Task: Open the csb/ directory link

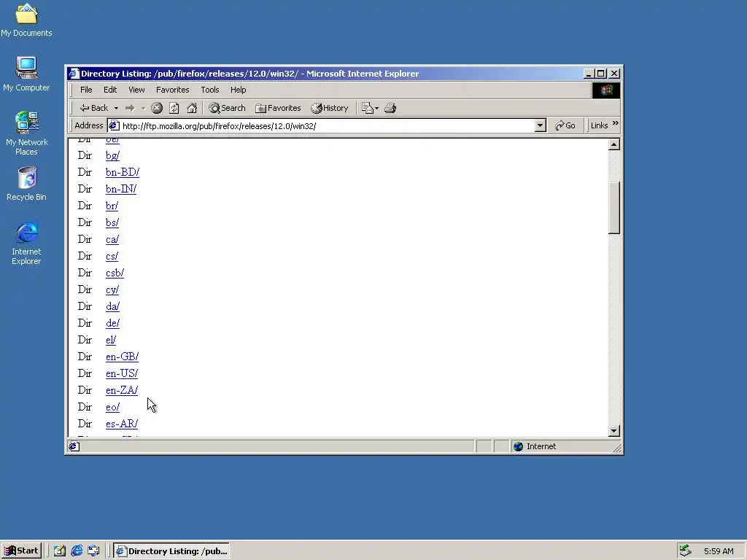Action: click(115, 273)
